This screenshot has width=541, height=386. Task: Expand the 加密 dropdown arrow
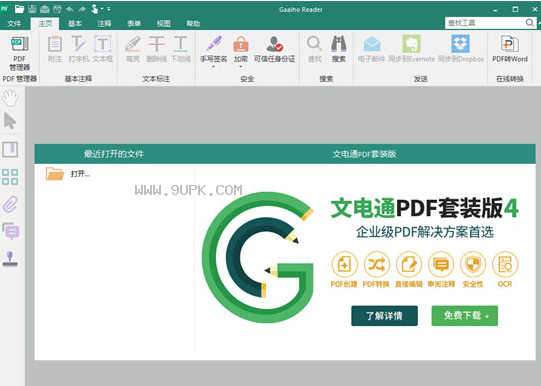pyautogui.click(x=241, y=67)
